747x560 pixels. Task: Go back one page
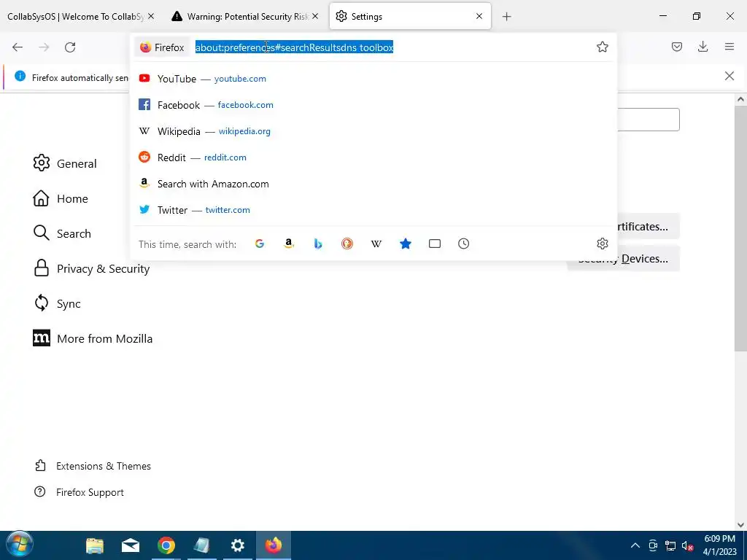18,47
